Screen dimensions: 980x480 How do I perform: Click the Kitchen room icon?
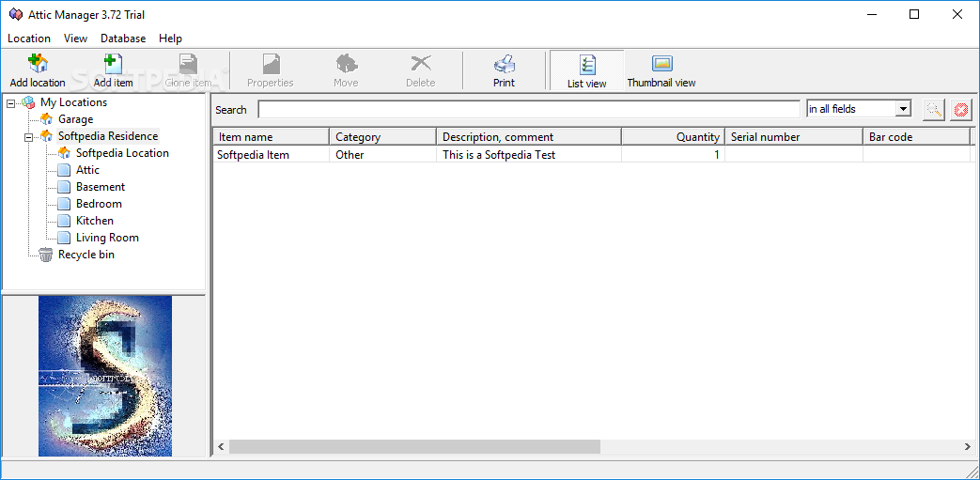click(64, 221)
